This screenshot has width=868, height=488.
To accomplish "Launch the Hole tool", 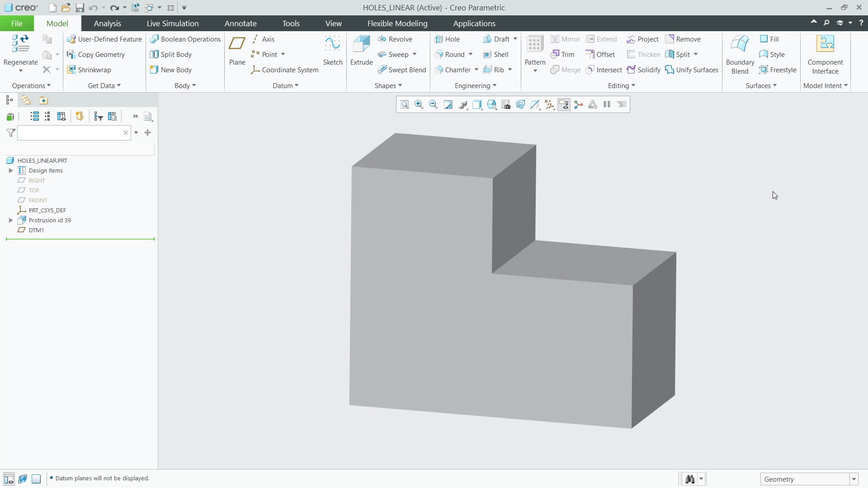I will [448, 39].
